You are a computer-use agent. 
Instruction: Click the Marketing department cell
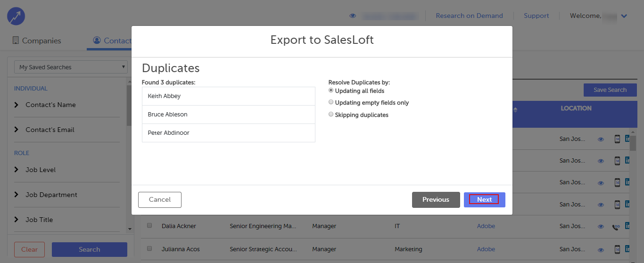[x=408, y=249]
